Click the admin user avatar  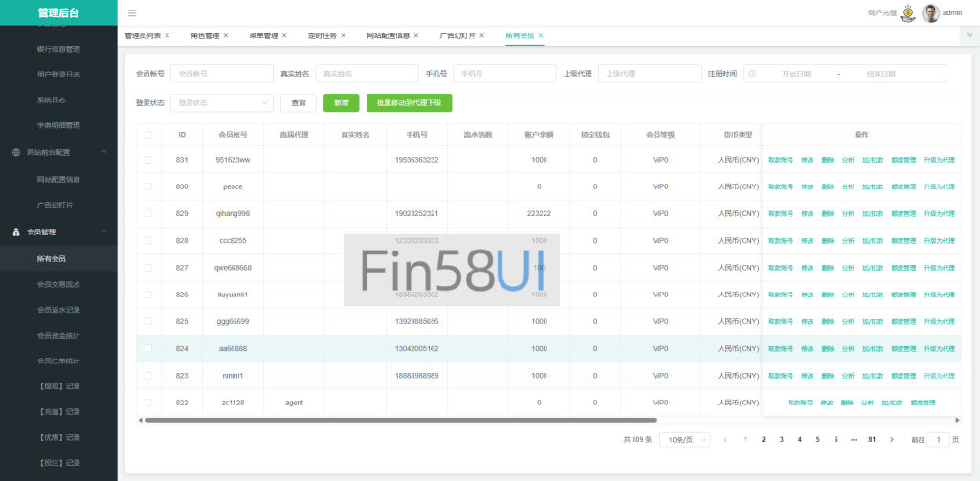point(930,13)
